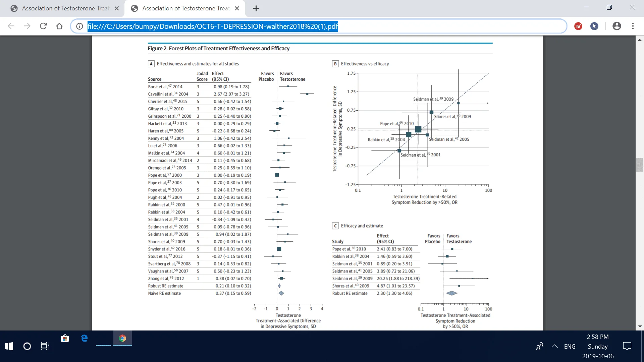View site information icon in address bar
This screenshot has width=644, height=362.
tap(79, 26)
